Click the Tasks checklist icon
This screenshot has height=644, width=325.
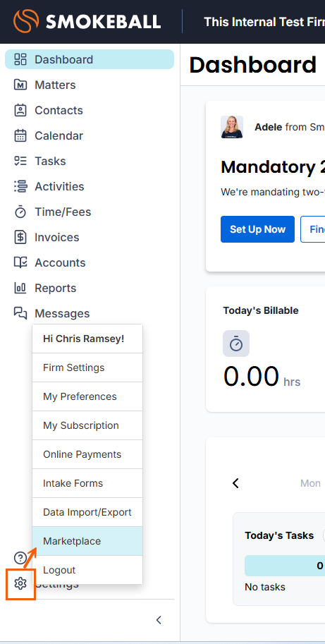coord(20,161)
